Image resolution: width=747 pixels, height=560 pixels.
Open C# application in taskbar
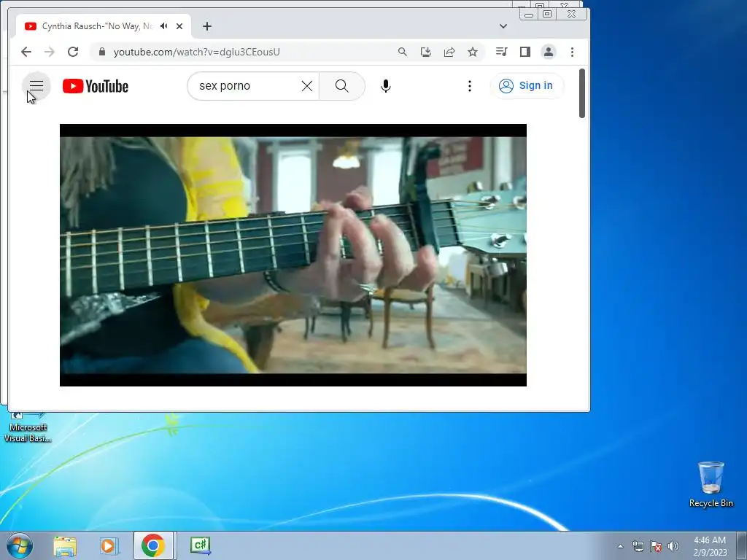coord(200,545)
